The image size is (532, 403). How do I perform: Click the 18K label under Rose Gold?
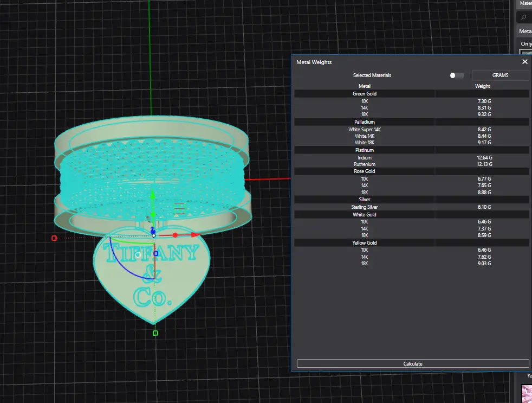(x=365, y=193)
